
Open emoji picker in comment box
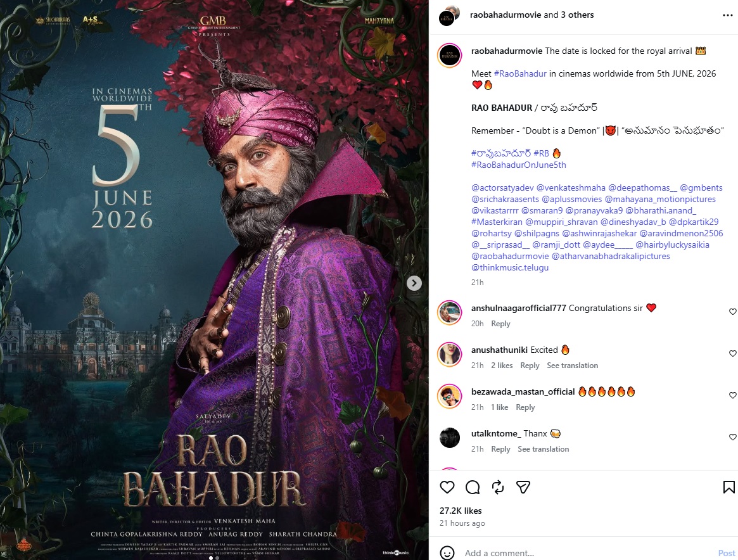pos(447,553)
